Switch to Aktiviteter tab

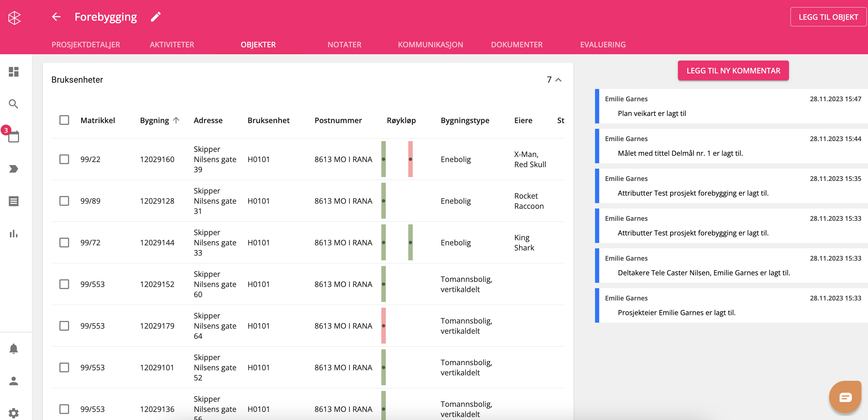[172, 45]
